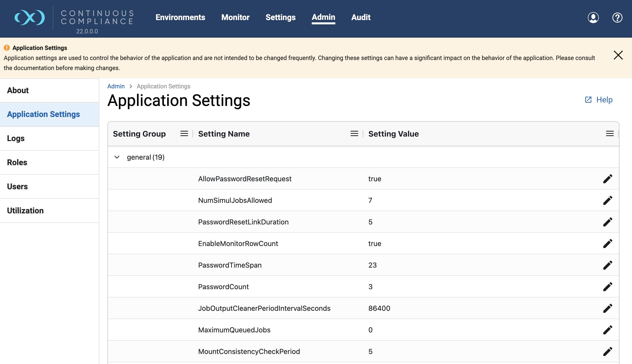Edit the MaximumQueuedJobs setting
This screenshot has height=364, width=632.
608,330
